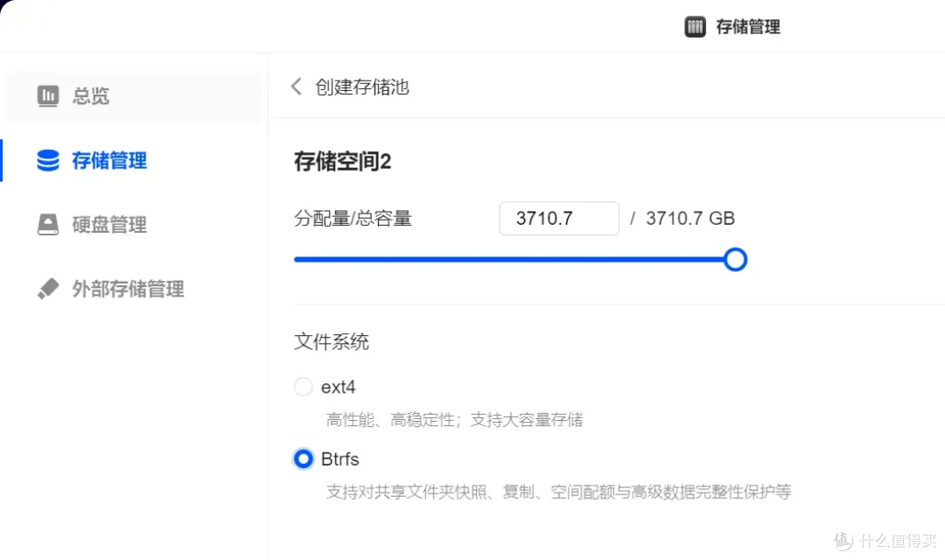Select the ext4 file system option
945x560 pixels.
point(303,387)
